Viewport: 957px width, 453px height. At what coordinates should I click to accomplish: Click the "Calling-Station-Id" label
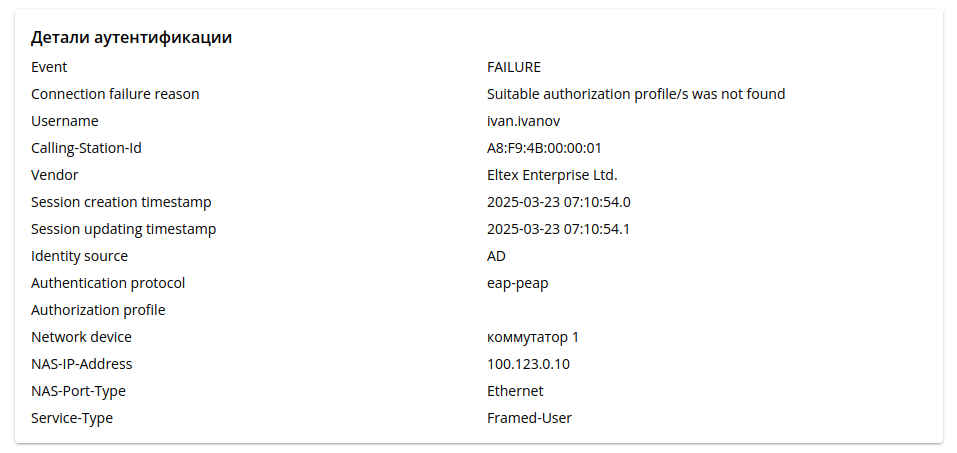coord(94,148)
